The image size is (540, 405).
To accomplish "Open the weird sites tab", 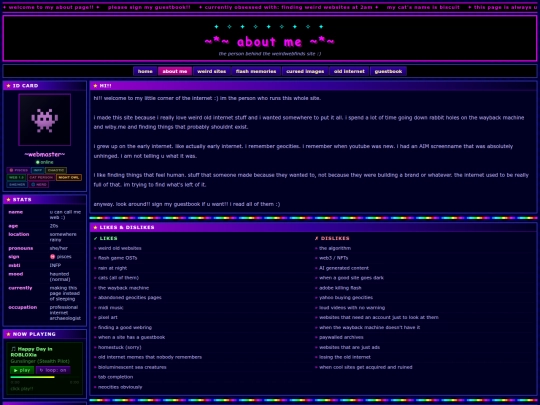I will coord(211,71).
